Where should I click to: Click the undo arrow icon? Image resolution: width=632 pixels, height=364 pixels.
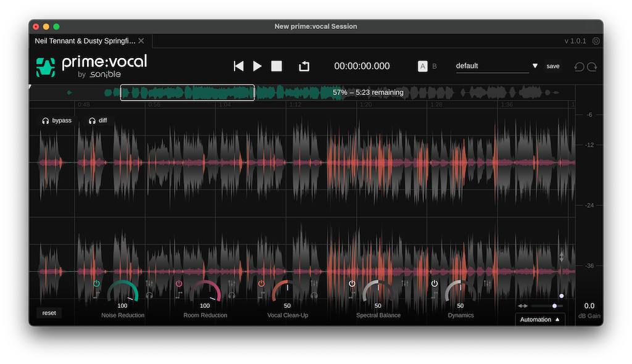[579, 67]
